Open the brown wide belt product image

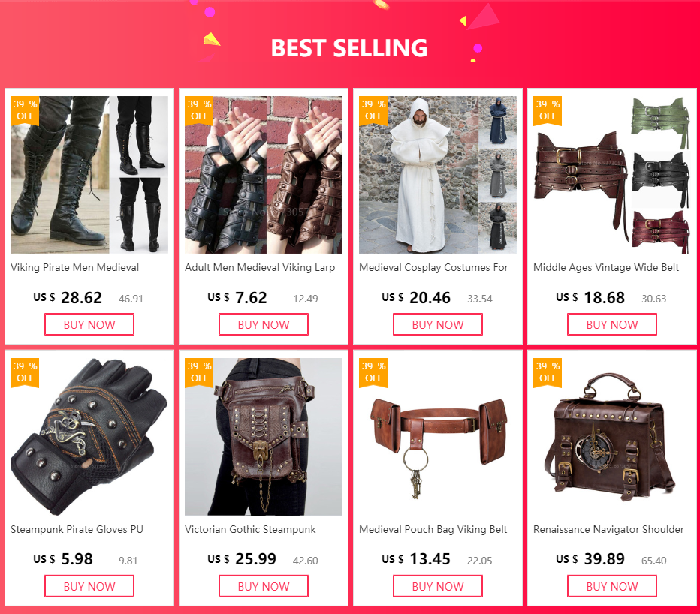point(612,175)
